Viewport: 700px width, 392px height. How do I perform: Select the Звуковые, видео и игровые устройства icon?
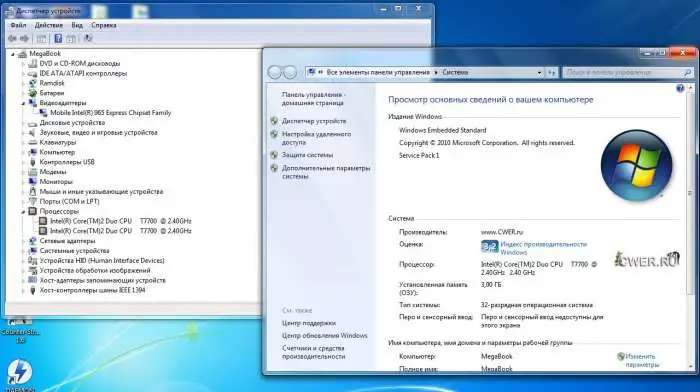tap(32, 133)
